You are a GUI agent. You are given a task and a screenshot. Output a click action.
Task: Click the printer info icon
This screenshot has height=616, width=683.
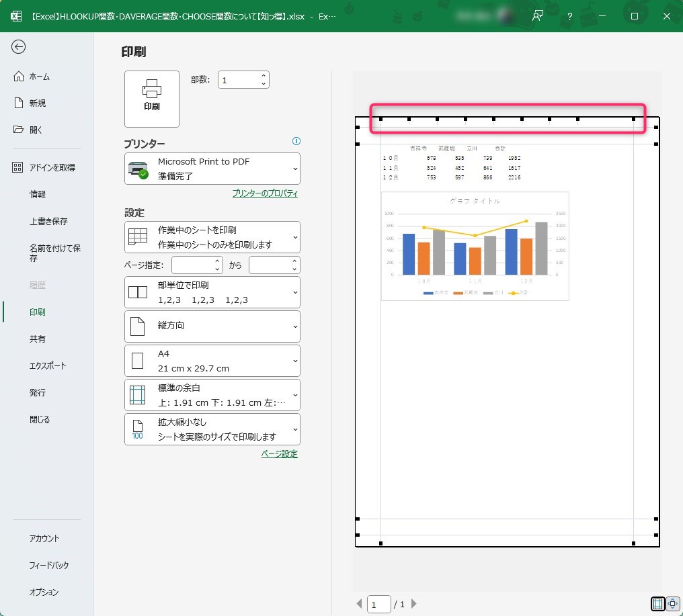296,141
